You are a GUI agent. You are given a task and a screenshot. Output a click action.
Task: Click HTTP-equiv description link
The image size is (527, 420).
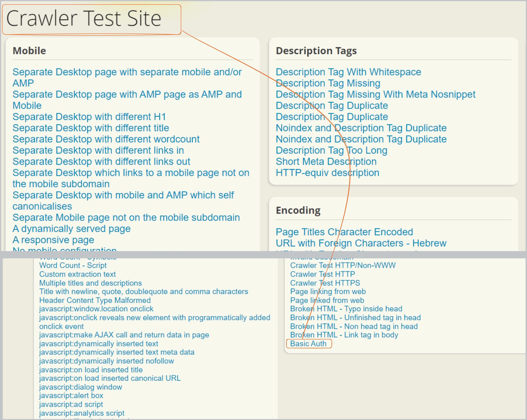click(x=327, y=172)
